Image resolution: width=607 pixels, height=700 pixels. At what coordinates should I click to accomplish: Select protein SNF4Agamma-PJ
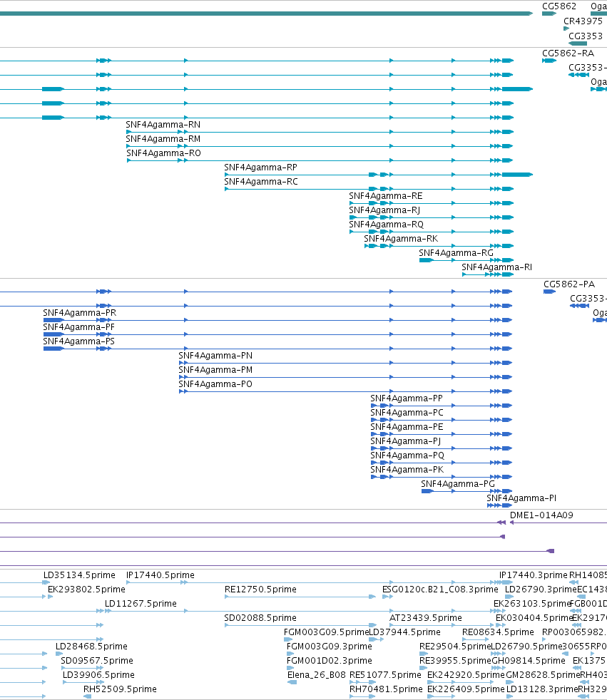pos(406,441)
